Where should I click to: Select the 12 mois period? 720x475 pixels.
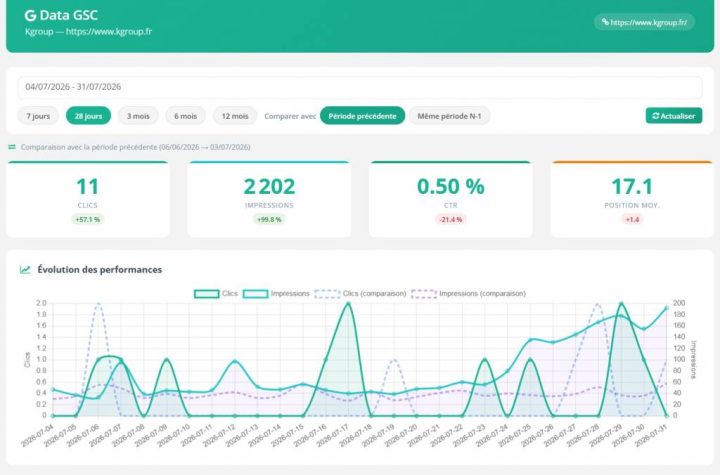point(235,116)
